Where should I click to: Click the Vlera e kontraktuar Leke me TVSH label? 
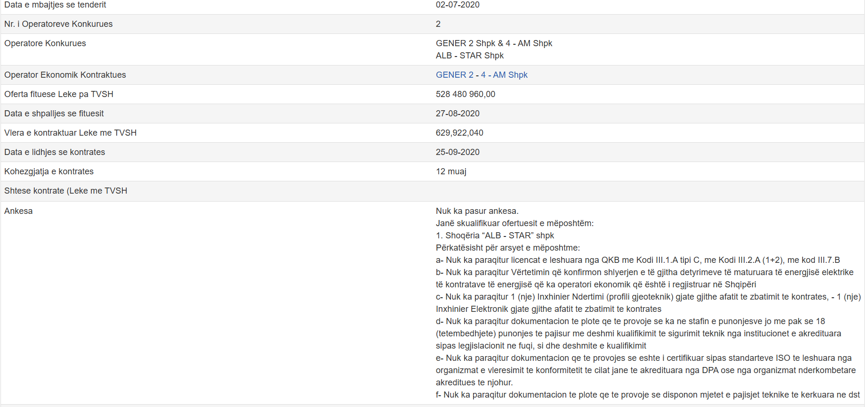[70, 133]
